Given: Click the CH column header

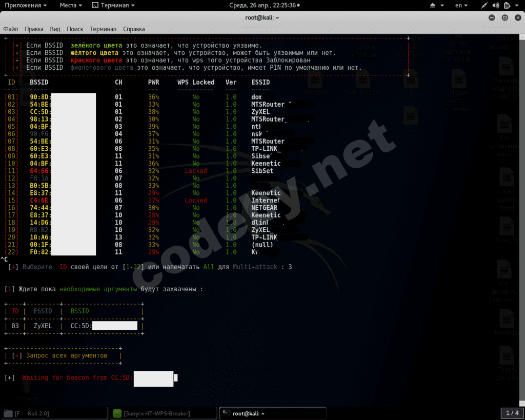Looking at the screenshot, I should coord(118,83).
